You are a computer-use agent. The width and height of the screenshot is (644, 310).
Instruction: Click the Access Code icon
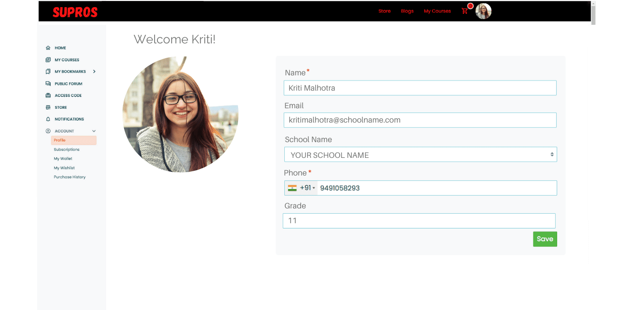(48, 95)
